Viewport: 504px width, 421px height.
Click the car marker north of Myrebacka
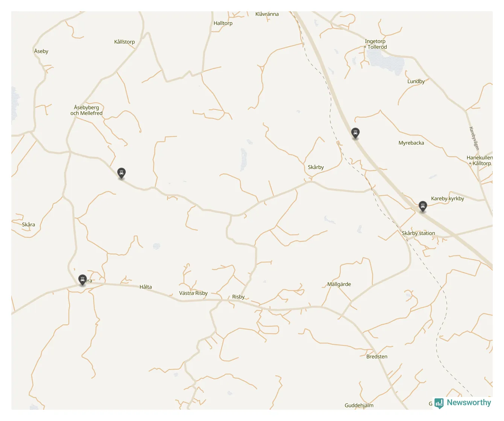click(355, 133)
